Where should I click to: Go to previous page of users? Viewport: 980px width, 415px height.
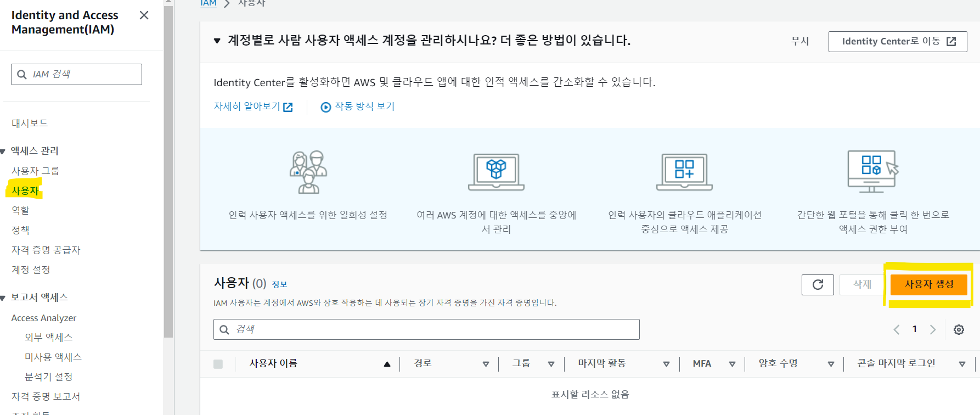click(x=897, y=329)
